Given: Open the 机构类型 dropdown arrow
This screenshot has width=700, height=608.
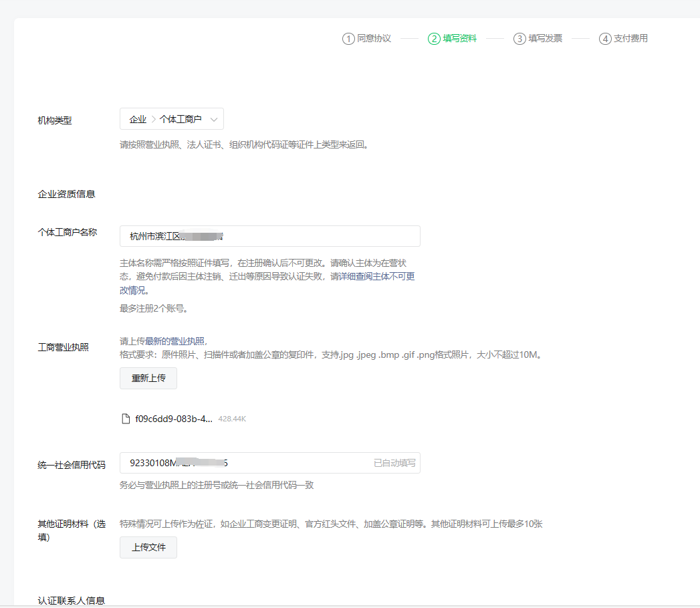Looking at the screenshot, I should [x=214, y=120].
